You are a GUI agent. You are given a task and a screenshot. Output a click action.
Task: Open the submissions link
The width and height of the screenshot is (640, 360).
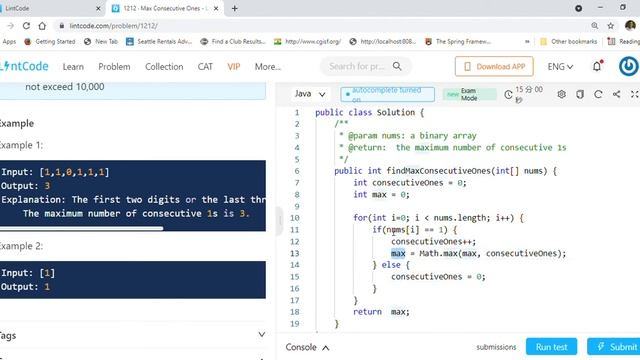coord(496,347)
